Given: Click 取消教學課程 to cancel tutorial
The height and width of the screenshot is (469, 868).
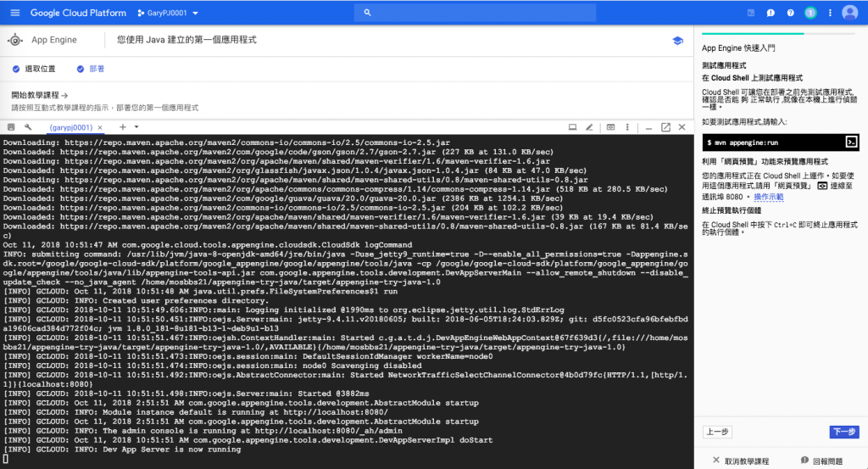Looking at the screenshot, I should pyautogui.click(x=741, y=461).
